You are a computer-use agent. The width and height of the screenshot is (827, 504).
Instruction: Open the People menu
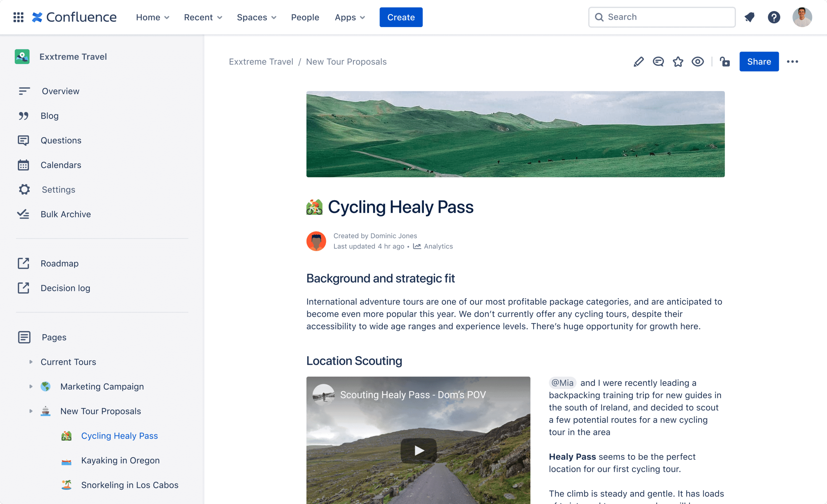305,17
